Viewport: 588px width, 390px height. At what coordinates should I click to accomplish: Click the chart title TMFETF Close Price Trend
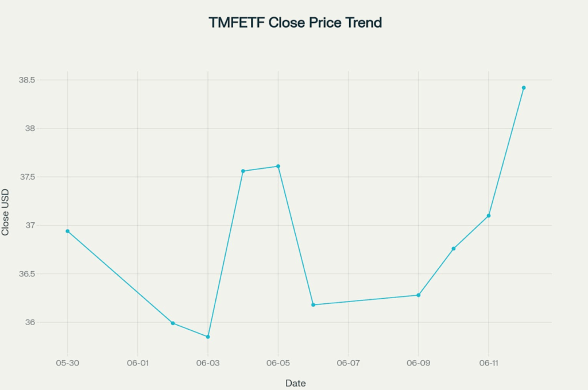295,23
